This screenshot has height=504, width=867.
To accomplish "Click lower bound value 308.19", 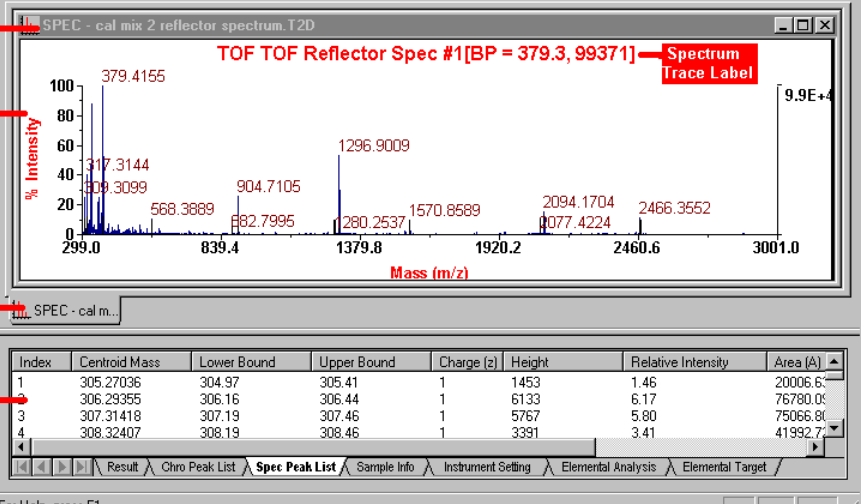I will pyautogui.click(x=220, y=432).
